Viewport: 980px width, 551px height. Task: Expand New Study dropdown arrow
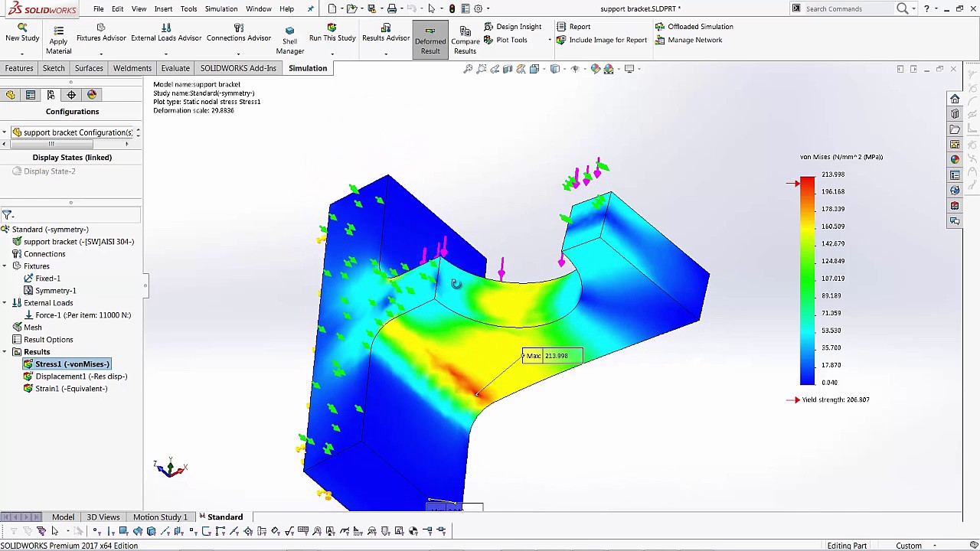(x=22, y=53)
